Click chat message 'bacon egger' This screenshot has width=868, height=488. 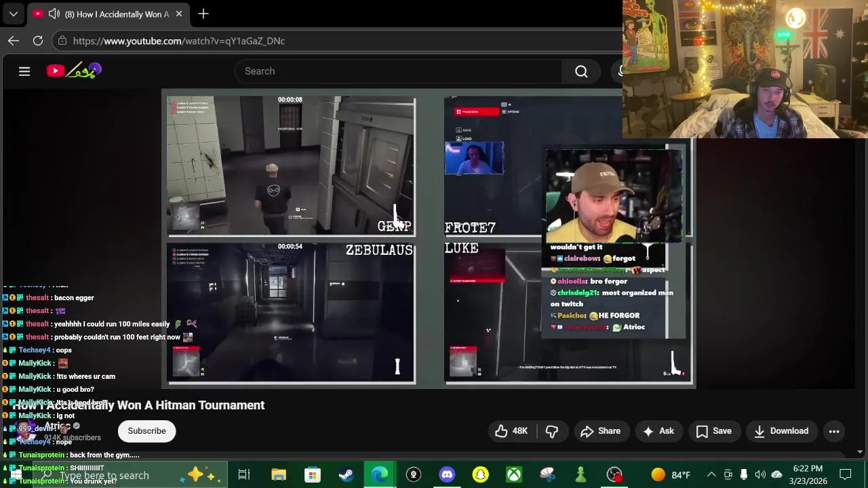point(74,298)
